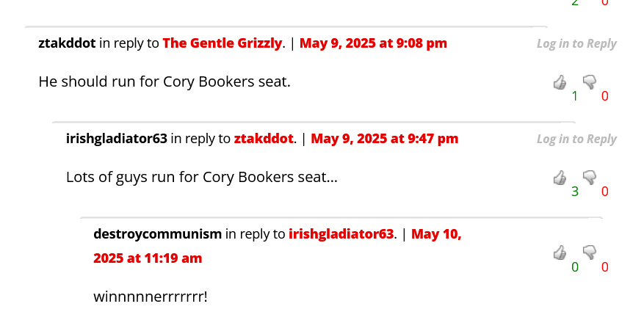Screen dimensions: 644x334
Task: Open May 9, 2025 9:47 pm permalink
Action: coord(385,138)
